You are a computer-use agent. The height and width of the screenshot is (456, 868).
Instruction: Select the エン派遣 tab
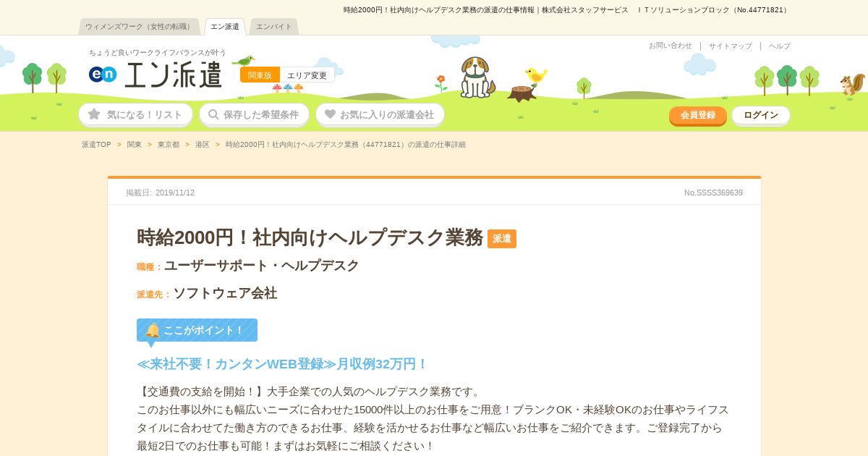click(225, 27)
